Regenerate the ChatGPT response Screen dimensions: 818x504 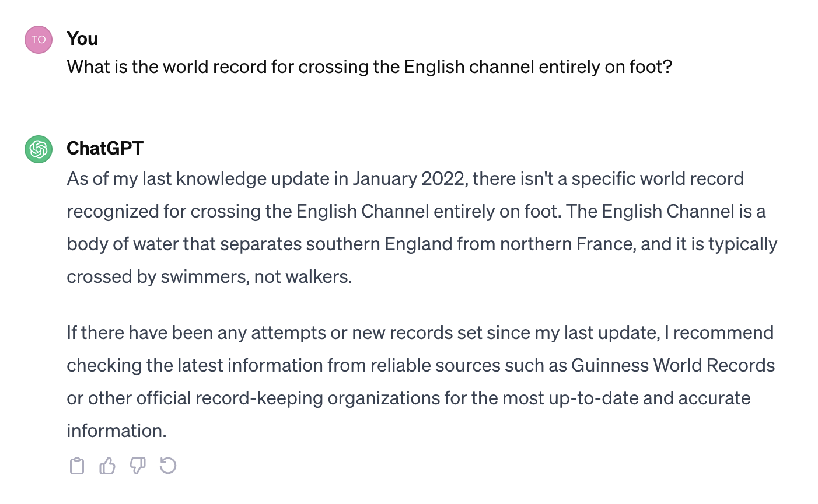[168, 466]
